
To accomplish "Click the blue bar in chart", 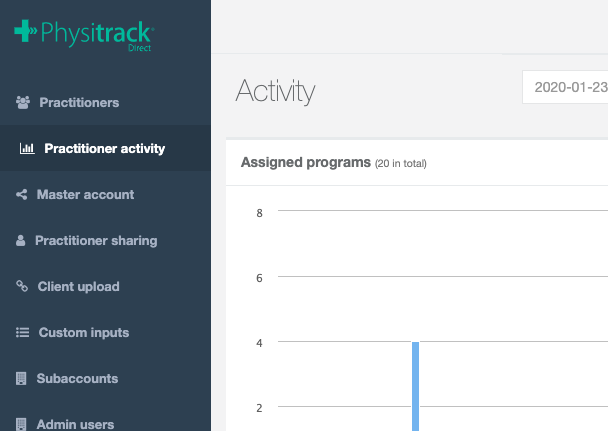I will (415, 386).
